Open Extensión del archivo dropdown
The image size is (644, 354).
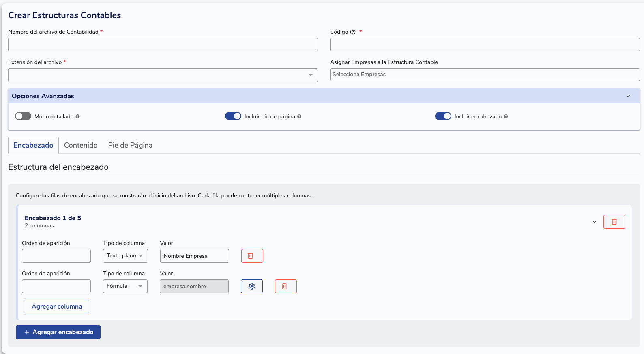pyautogui.click(x=163, y=75)
